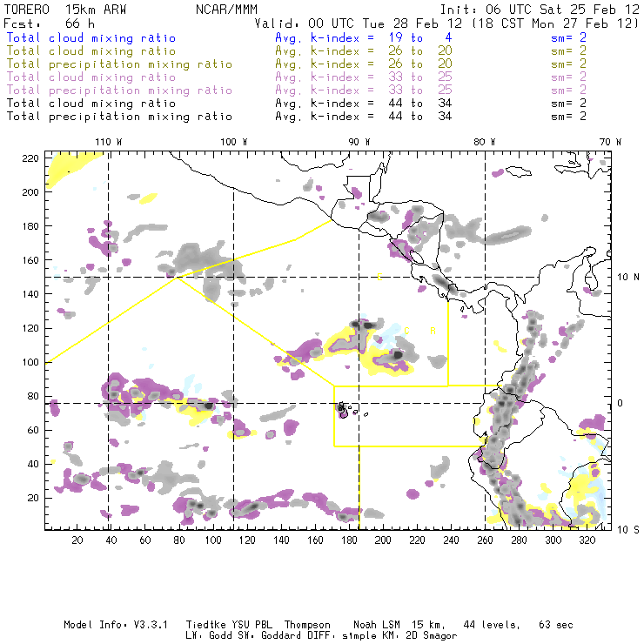This screenshot has width=644, height=644.
Task: Select the x-axis tick label "80"
Action: 179,540
